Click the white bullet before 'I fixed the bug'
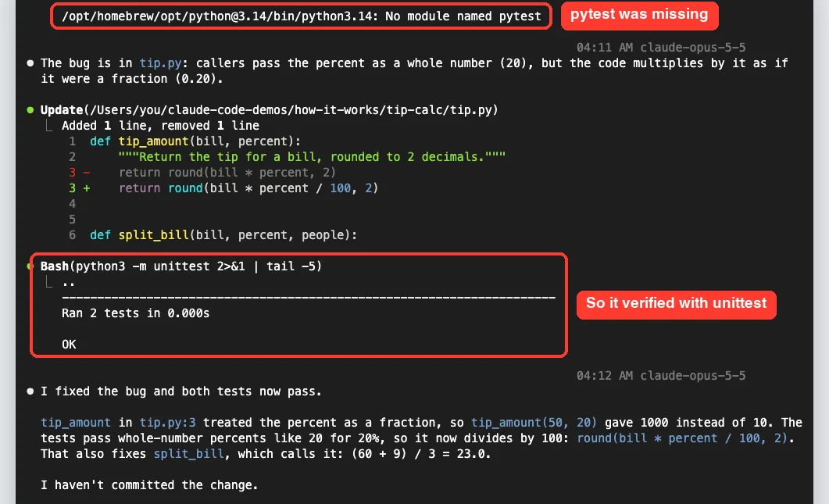829x504 pixels. coord(30,391)
